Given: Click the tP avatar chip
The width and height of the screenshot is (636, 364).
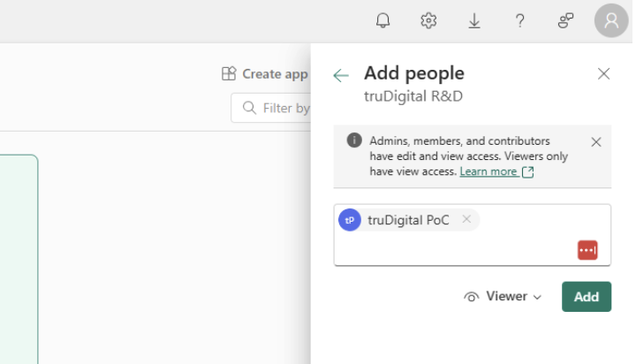Looking at the screenshot, I should (350, 220).
